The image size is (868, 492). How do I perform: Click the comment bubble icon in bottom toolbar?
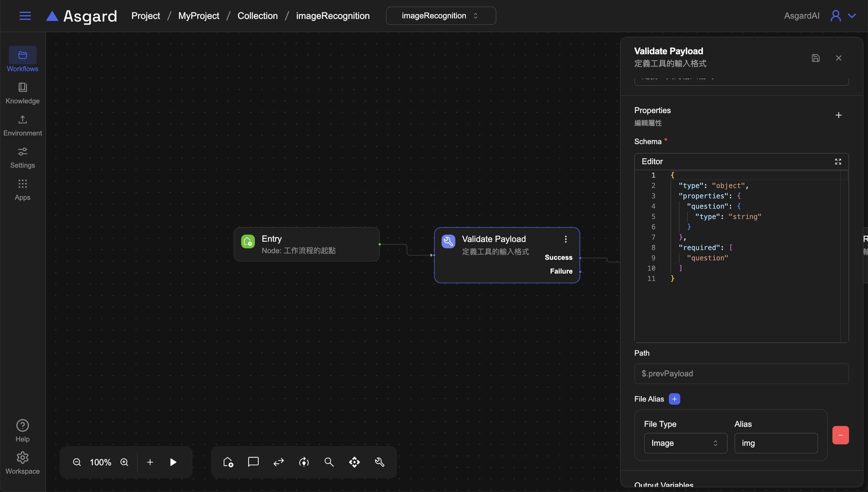click(253, 462)
